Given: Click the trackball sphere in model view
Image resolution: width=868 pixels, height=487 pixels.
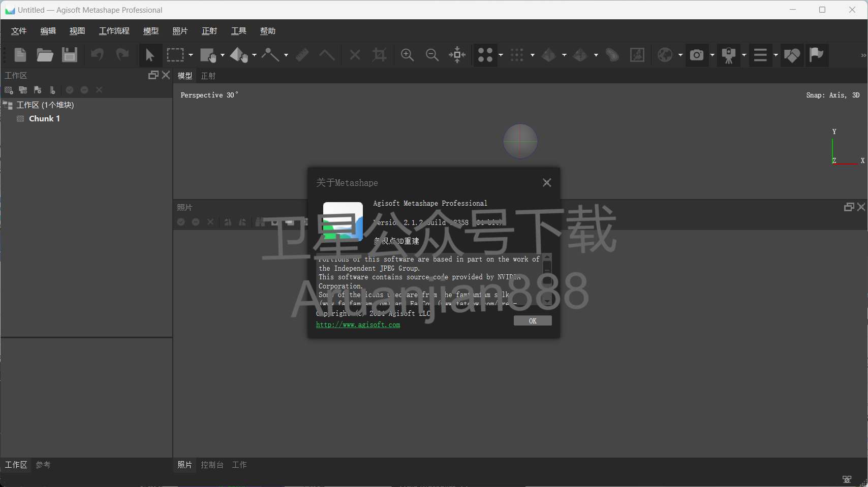Looking at the screenshot, I should [520, 141].
